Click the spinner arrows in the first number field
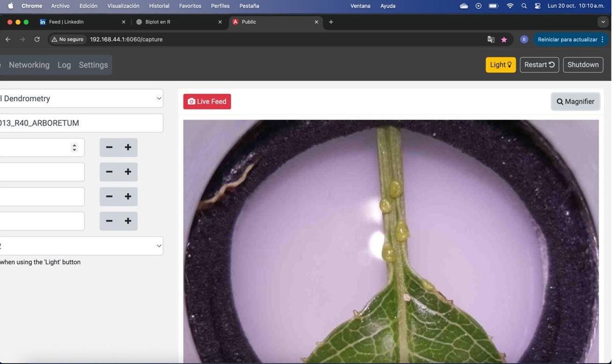 click(74, 147)
